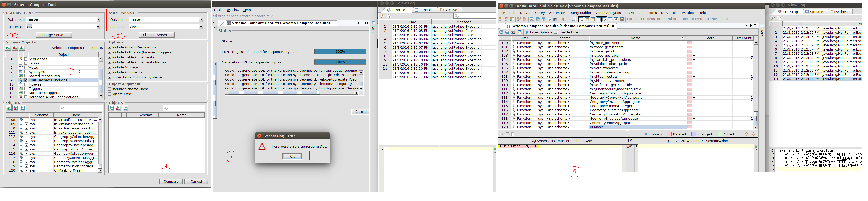Click the deselect-all icon in Schema Objects toolbar
Viewport: 868px width, 201px height.
[x=15, y=48]
